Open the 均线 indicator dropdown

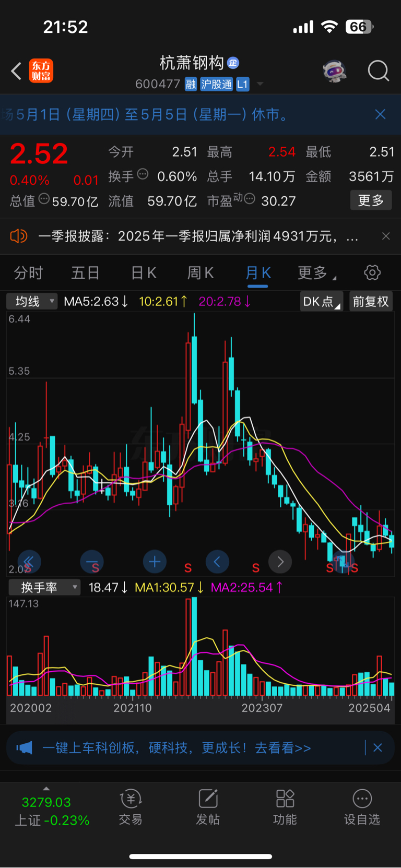click(x=32, y=301)
